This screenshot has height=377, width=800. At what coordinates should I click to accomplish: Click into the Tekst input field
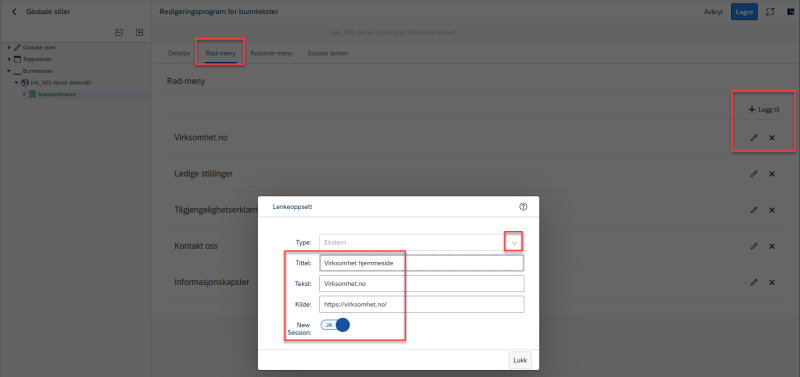pyautogui.click(x=421, y=283)
